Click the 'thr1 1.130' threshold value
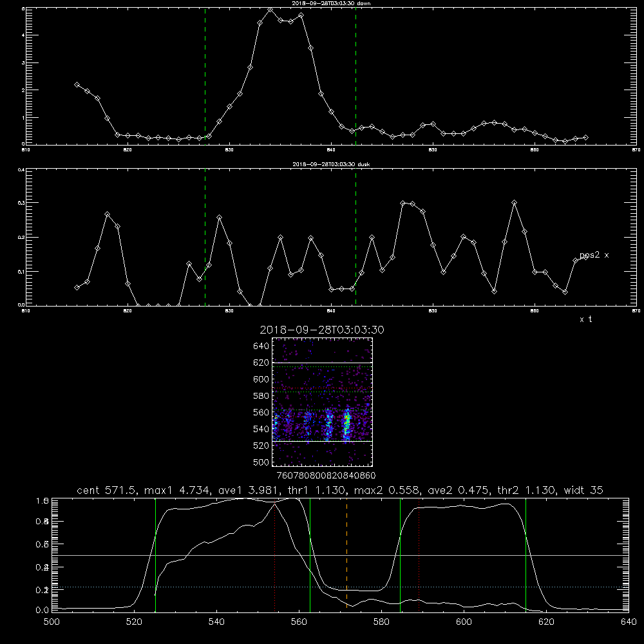644x644 pixels. pos(316,490)
